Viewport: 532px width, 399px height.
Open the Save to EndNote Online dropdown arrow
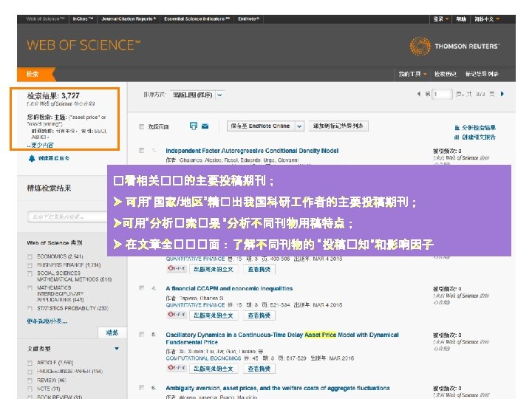299,126
